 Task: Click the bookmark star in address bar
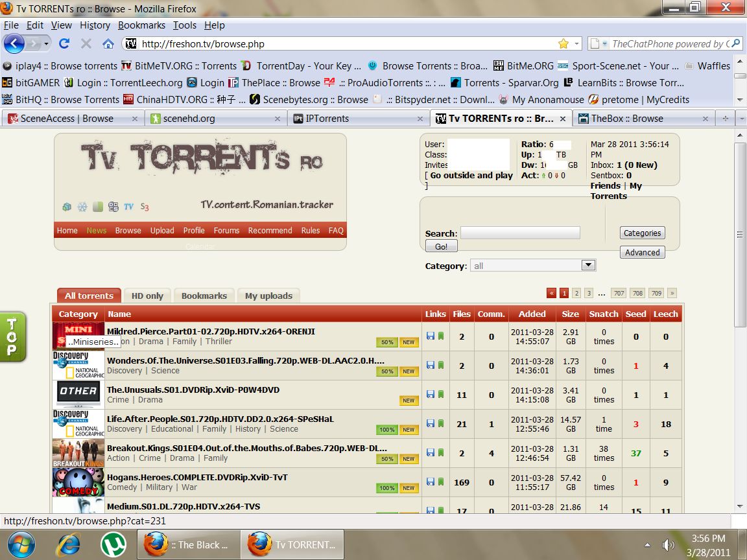(563, 43)
